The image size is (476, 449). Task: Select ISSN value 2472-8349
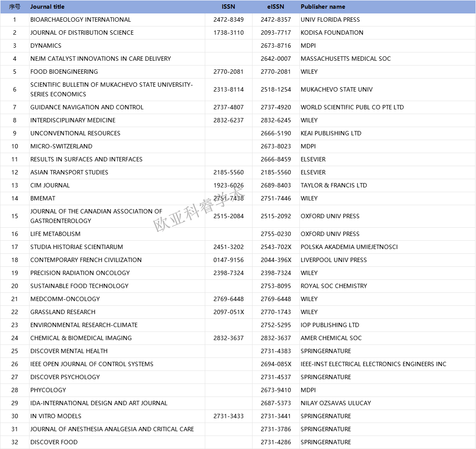[229, 20]
